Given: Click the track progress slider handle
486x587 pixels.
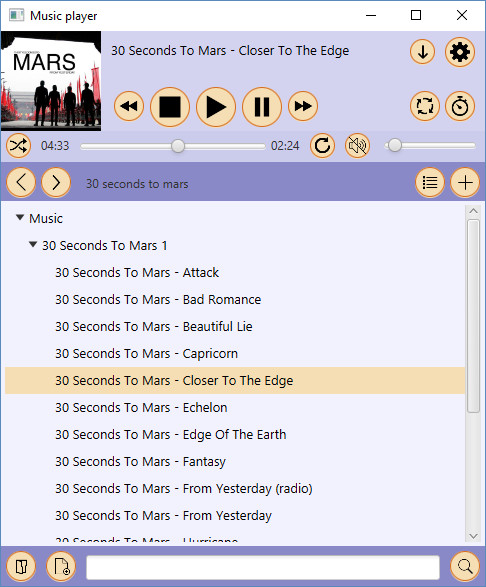Looking at the screenshot, I should (x=178, y=146).
